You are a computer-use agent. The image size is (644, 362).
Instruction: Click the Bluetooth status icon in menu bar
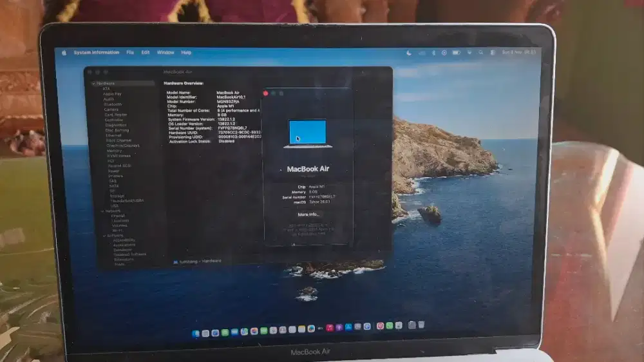433,53
